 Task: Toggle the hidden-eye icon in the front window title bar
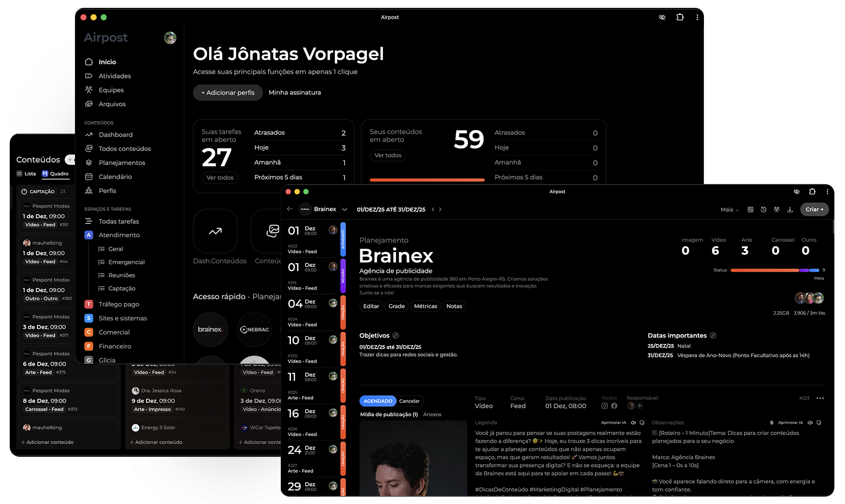796,191
